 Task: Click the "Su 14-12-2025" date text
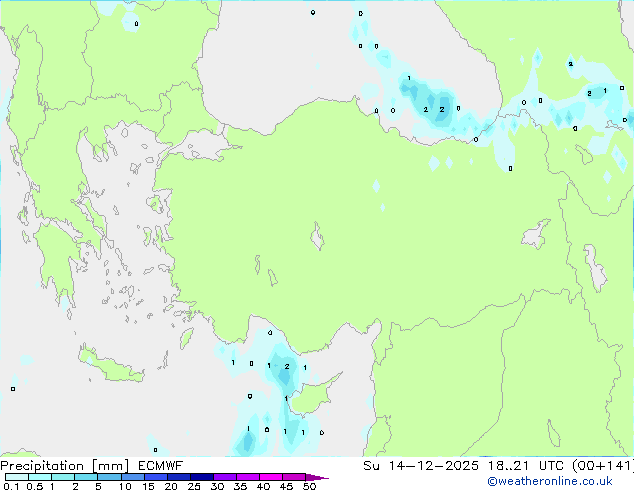pos(421,466)
